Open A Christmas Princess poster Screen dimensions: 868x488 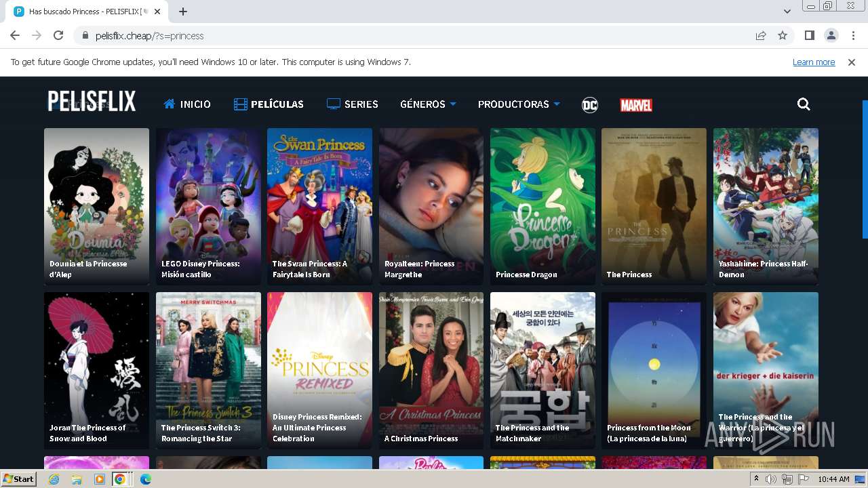(431, 370)
